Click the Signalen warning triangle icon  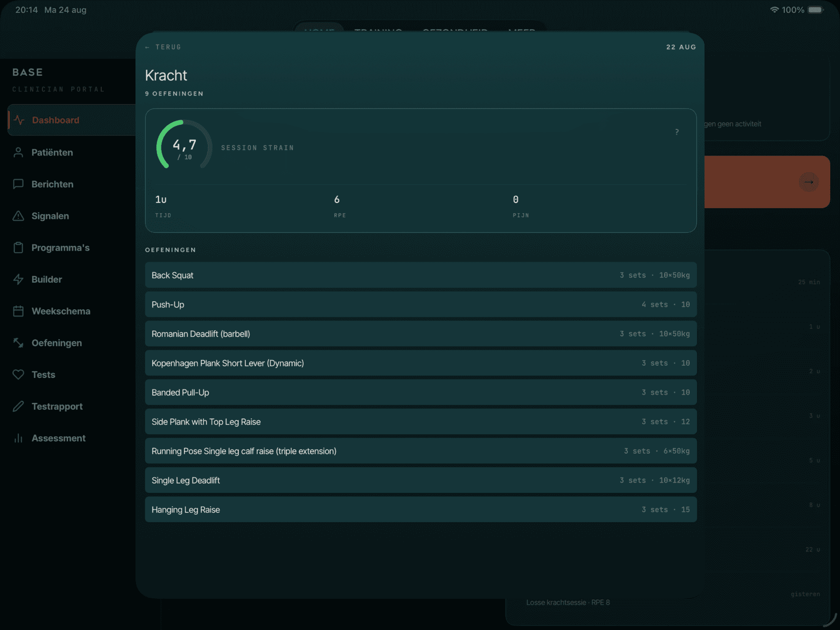click(x=18, y=216)
